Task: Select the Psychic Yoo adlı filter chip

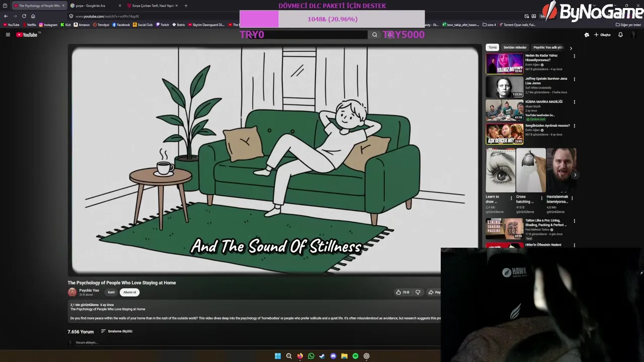Action: [548, 47]
